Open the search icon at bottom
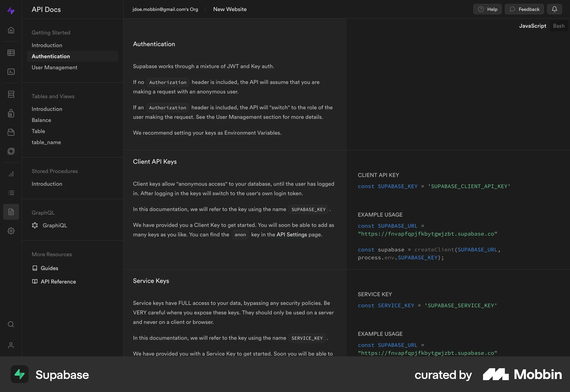This screenshot has height=392, width=570. [11, 324]
